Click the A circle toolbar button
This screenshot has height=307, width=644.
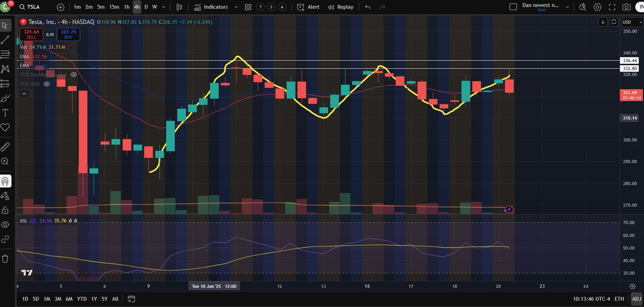282,7
